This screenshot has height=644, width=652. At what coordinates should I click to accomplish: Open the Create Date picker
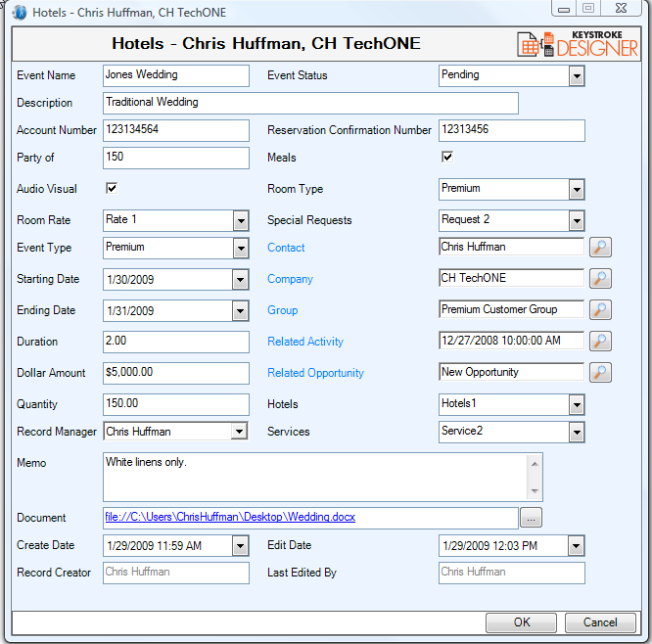241,546
